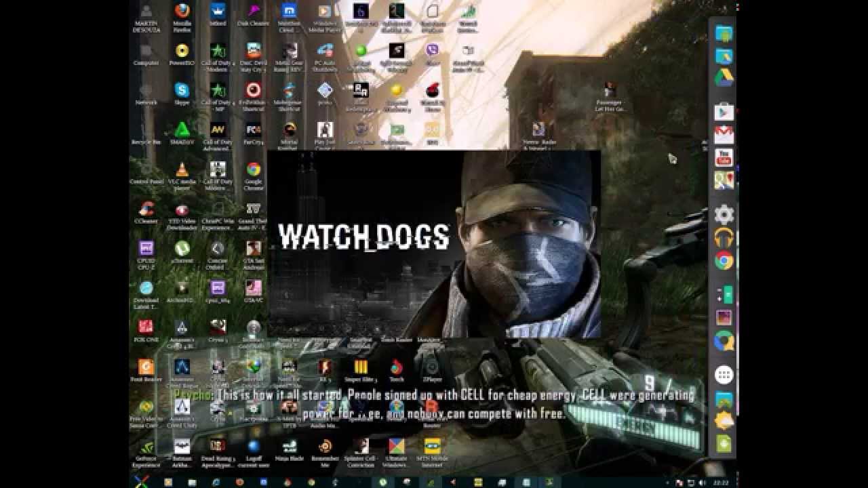Viewport: 868px width, 488px height.
Task: Launch the Maxthon Cloud browser shortcut
Action: pos(289,16)
